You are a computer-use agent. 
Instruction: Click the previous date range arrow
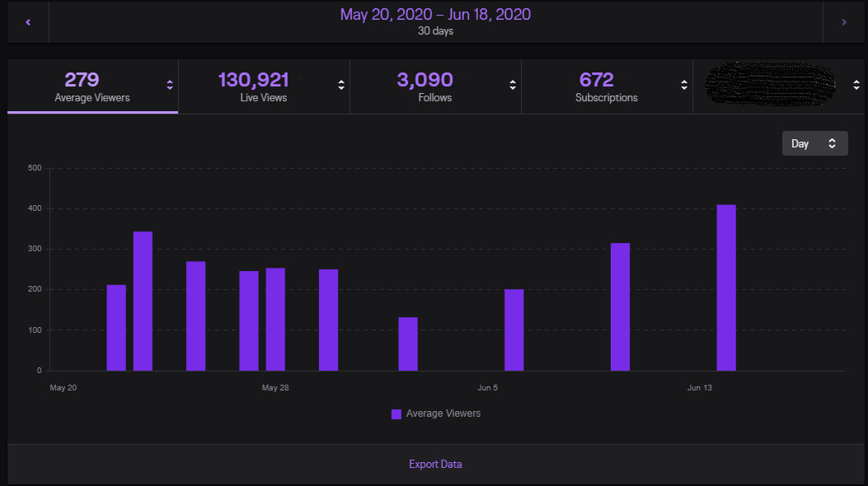[x=26, y=21]
